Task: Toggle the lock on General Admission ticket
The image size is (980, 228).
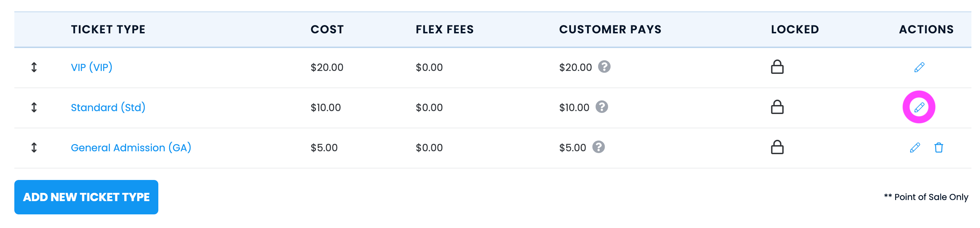Action: click(777, 147)
